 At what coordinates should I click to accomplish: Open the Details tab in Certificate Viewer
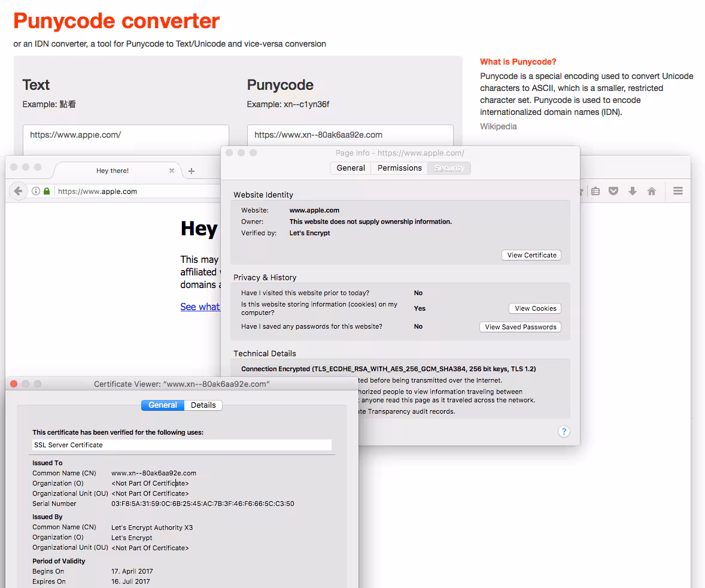203,405
